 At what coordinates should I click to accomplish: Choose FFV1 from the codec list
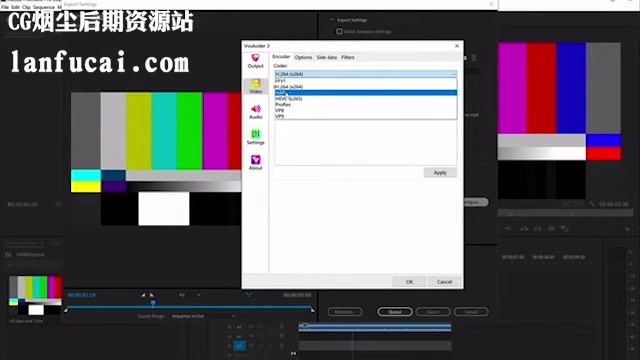[366, 81]
